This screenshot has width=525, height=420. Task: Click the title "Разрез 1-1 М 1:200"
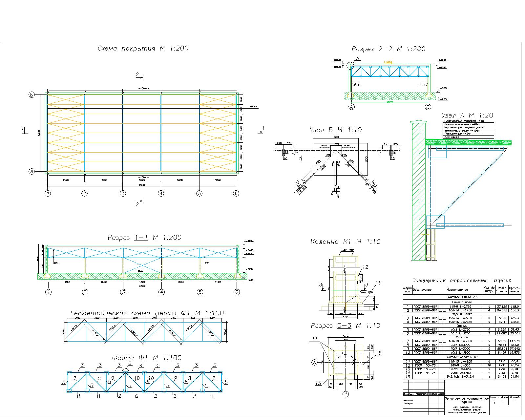point(144,238)
